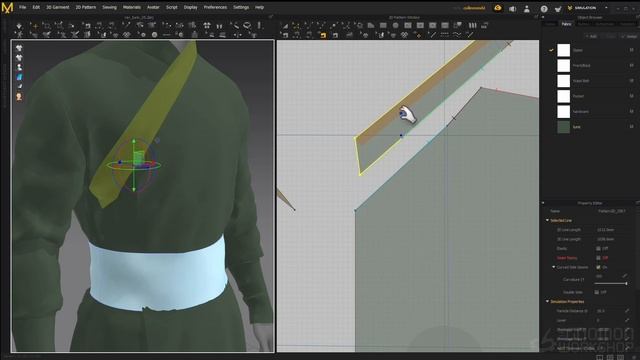Toggle the Curved Side Geometry checkbox

coord(598,267)
